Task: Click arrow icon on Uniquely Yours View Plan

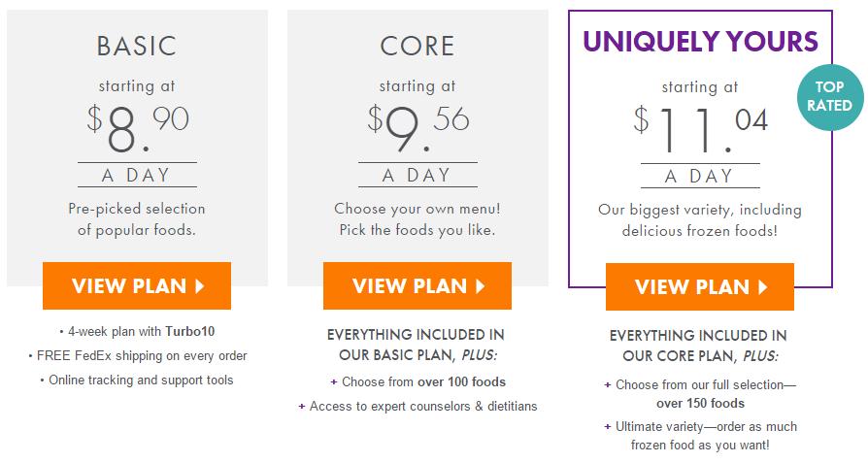Action: pyautogui.click(x=763, y=287)
